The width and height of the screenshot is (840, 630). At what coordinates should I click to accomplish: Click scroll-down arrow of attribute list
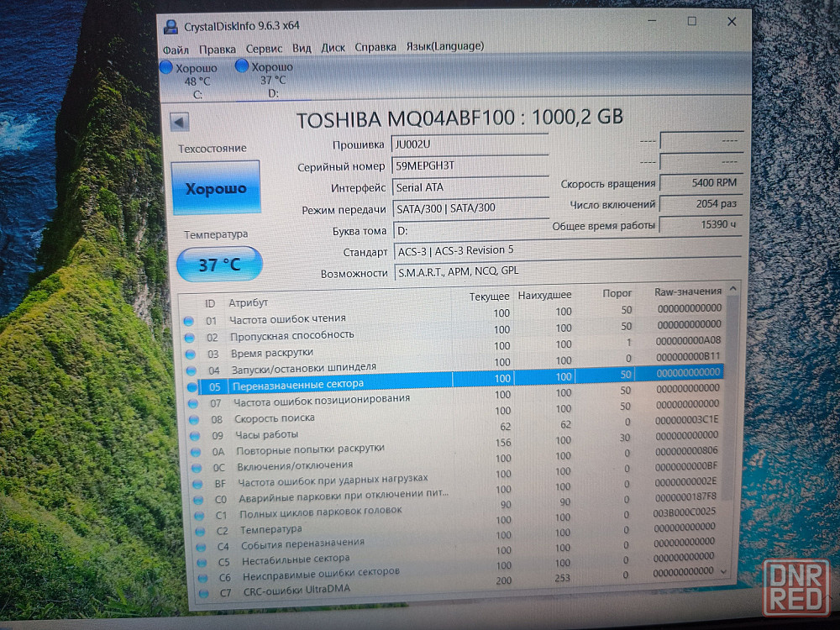click(x=725, y=571)
